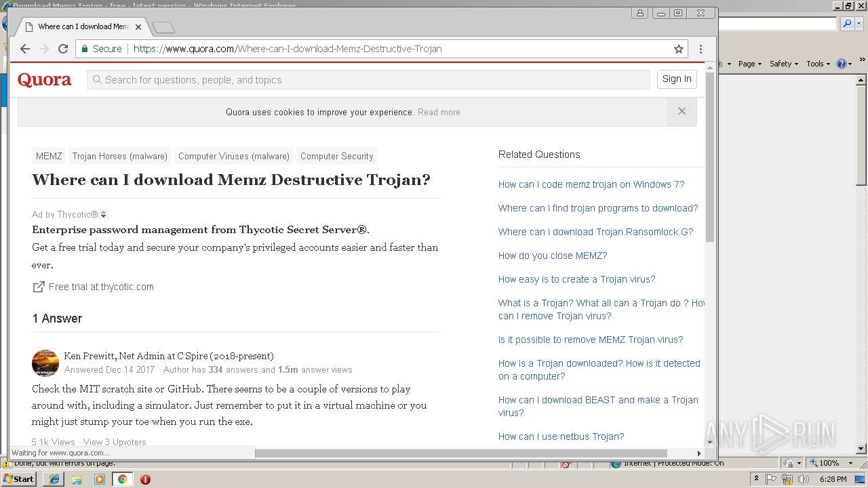Click the Quora search field
868x488 pixels.
coord(368,80)
